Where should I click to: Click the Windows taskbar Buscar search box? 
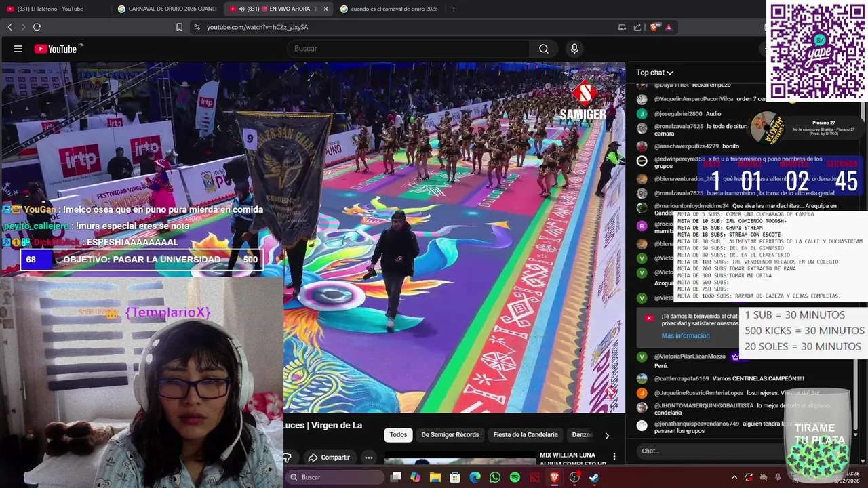tap(335, 477)
